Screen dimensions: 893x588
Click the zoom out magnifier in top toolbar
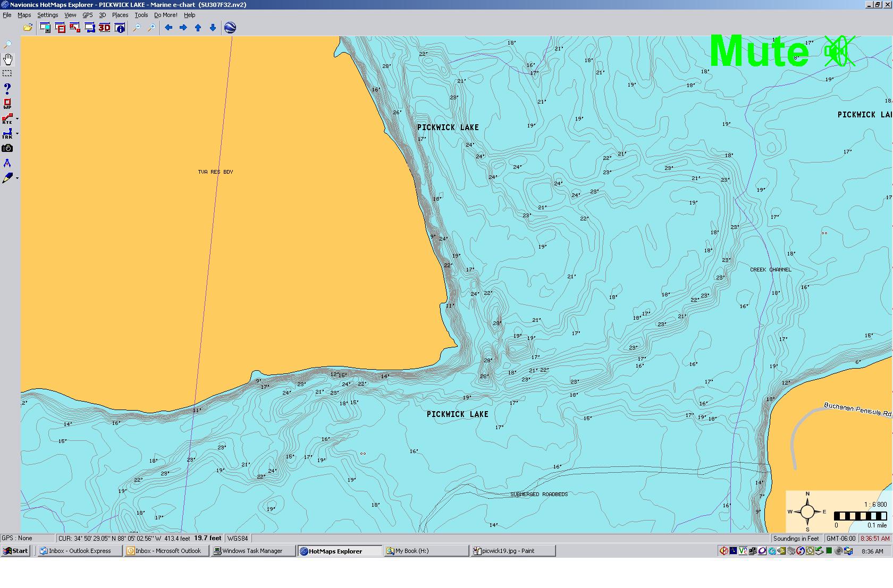(x=137, y=28)
